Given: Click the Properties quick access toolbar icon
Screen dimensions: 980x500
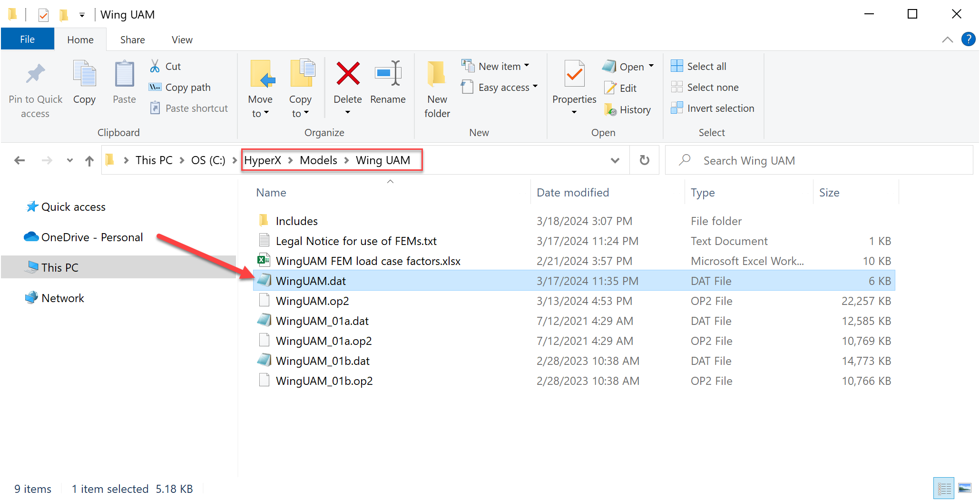Looking at the screenshot, I should coord(43,15).
